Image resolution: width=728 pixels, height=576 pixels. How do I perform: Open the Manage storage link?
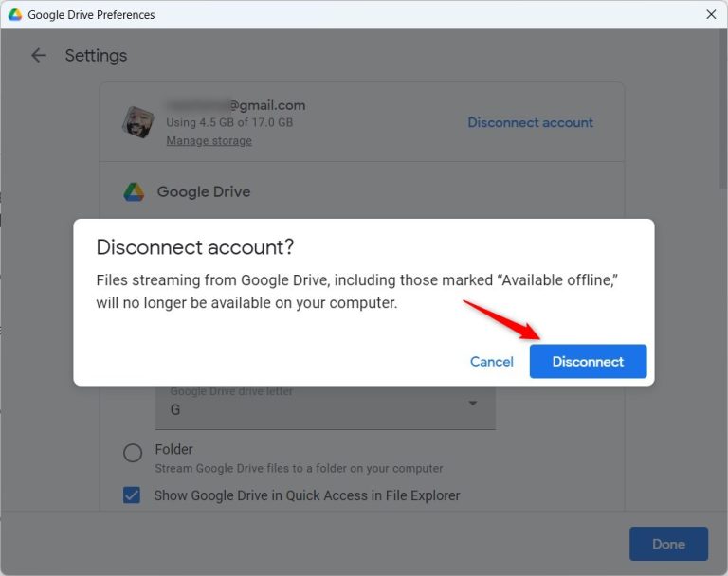tap(209, 141)
